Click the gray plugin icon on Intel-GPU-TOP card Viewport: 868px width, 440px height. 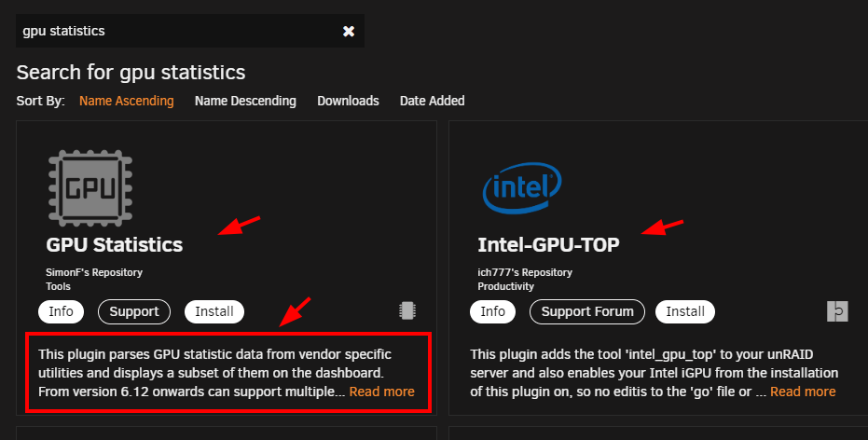point(837,311)
